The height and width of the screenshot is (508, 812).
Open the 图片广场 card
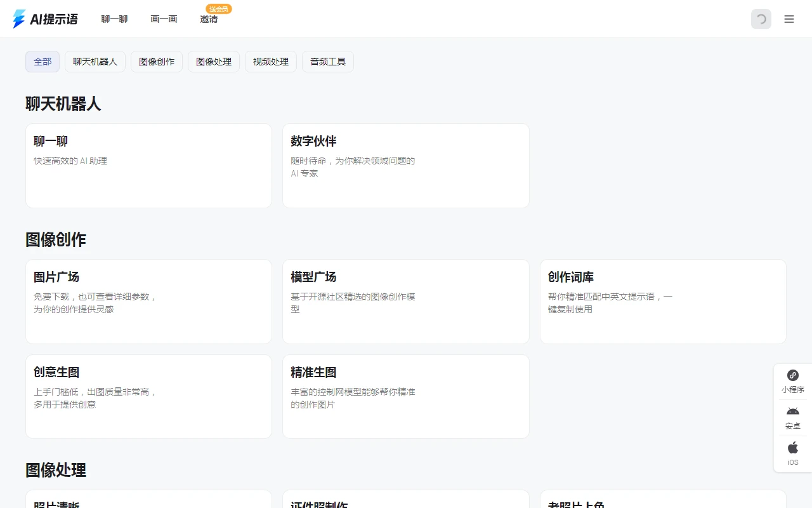pos(148,301)
